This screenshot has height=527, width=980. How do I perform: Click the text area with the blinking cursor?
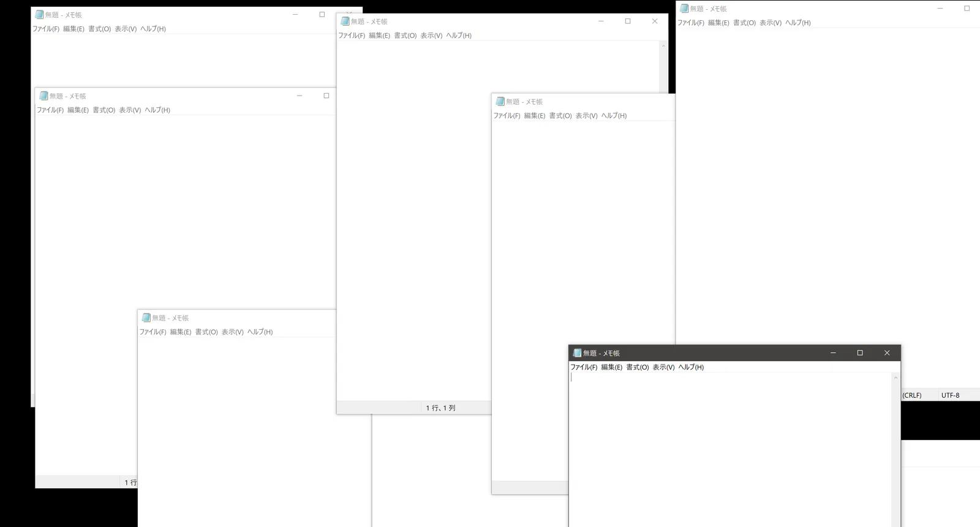[x=730, y=449]
